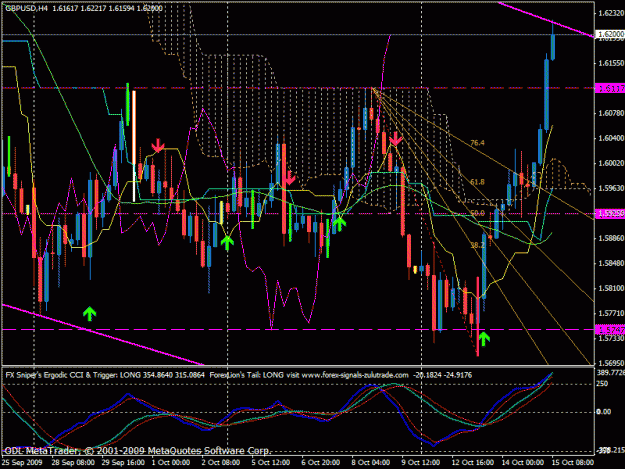
Task: Select the current price label 1.62000
Action: (610, 34)
